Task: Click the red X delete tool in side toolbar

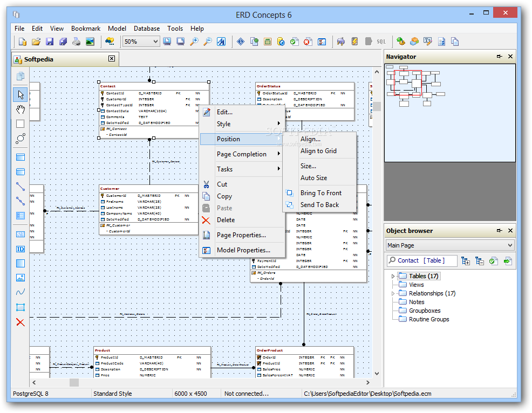Action: [x=21, y=322]
